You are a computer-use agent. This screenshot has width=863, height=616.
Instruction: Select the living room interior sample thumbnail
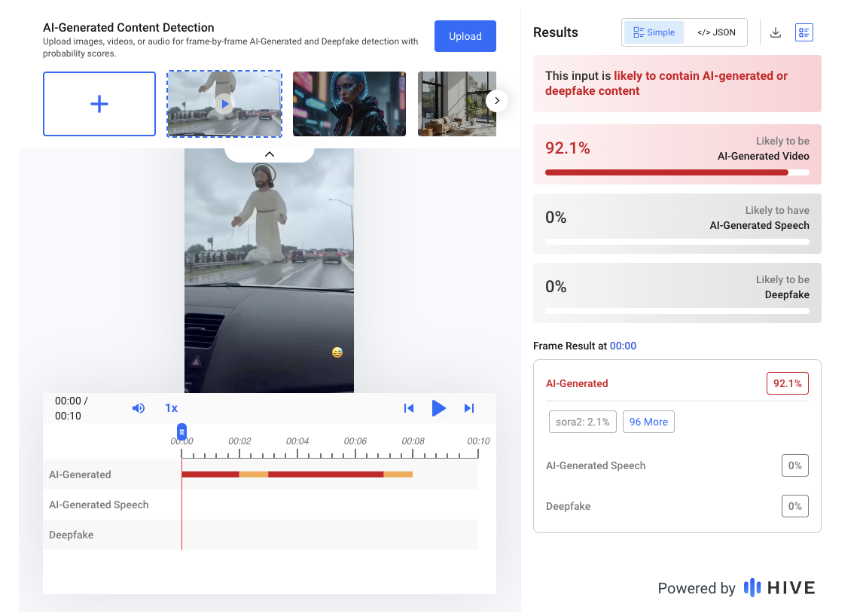click(x=456, y=104)
